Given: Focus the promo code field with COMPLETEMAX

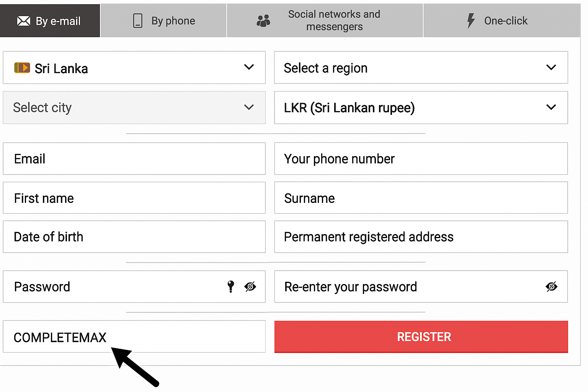Looking at the screenshot, I should (134, 337).
